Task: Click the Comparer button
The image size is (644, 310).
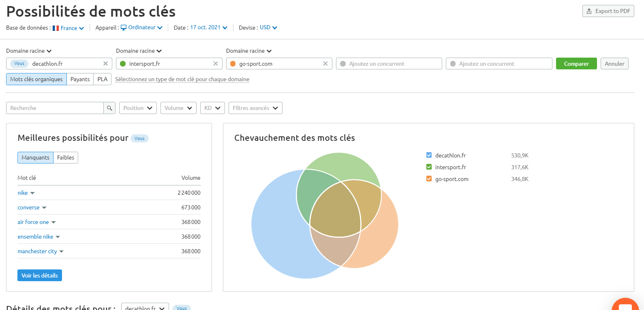Action: (x=576, y=64)
